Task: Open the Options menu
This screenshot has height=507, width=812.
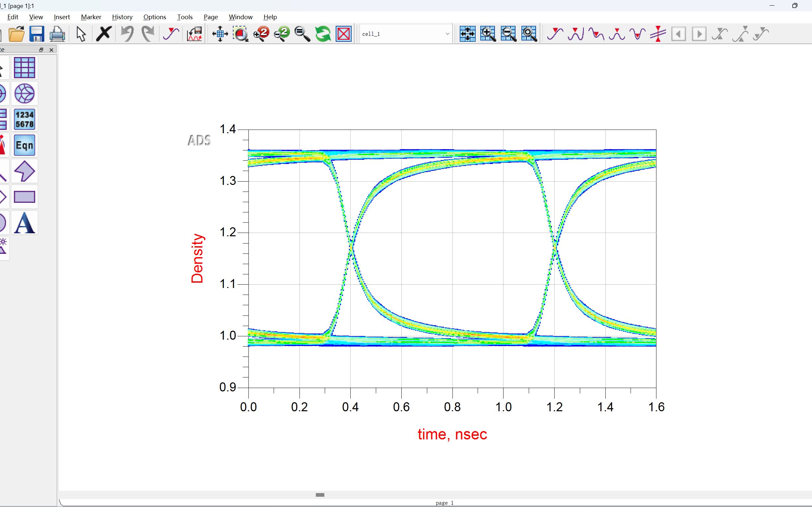Action: [x=154, y=16]
